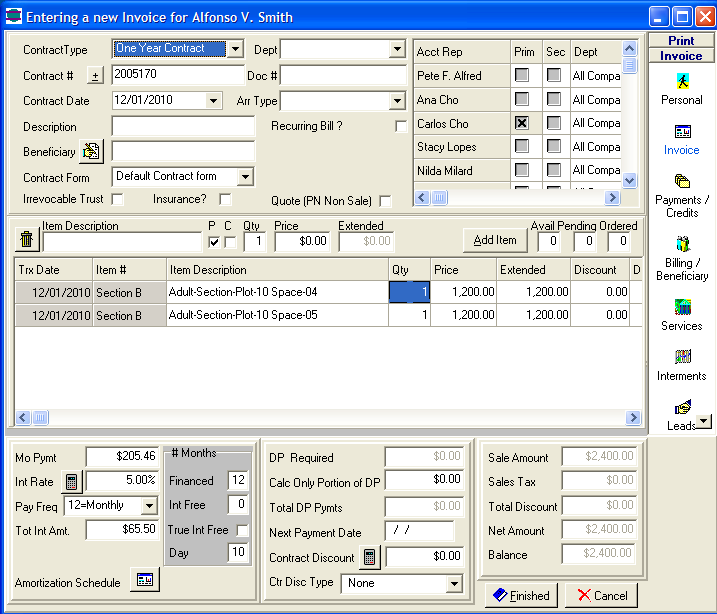This screenshot has height=614, width=717.
Task: Toggle the True Int Free checkbox
Action: click(x=241, y=530)
